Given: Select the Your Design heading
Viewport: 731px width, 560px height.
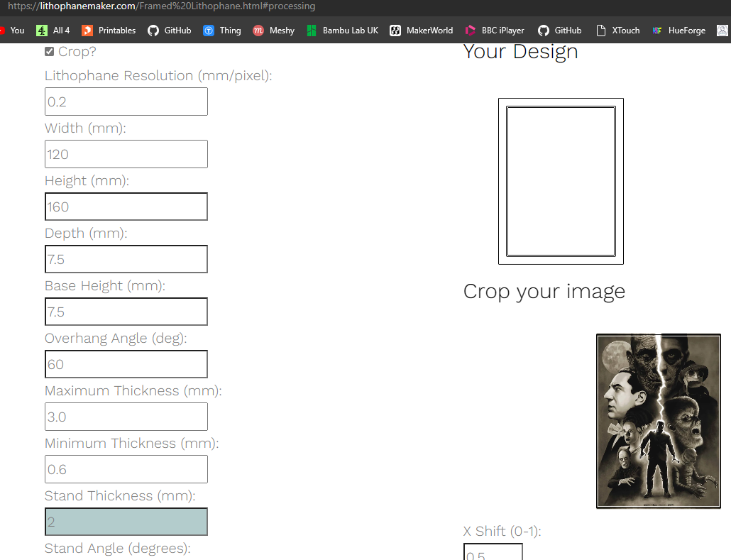Looking at the screenshot, I should [x=521, y=51].
